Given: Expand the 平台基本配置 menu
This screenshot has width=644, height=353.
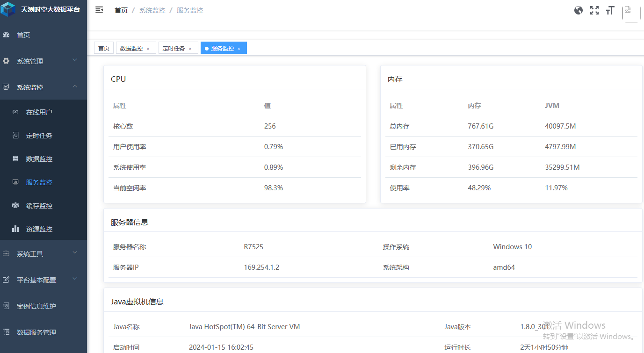Looking at the screenshot, I should [75, 279].
